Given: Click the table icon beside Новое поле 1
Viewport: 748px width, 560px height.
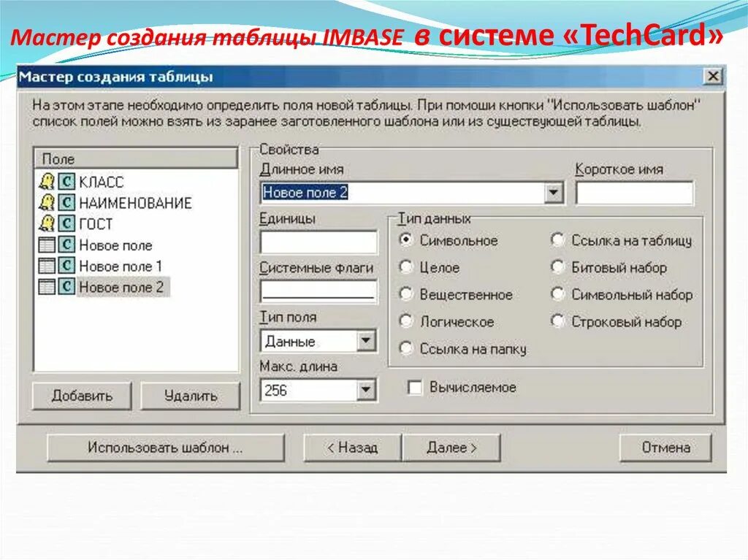Looking at the screenshot, I should [x=47, y=266].
